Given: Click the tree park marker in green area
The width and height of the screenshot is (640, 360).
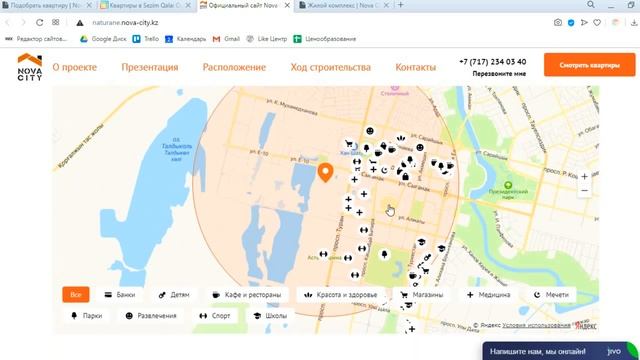Looking at the screenshot, I should coord(384,255).
